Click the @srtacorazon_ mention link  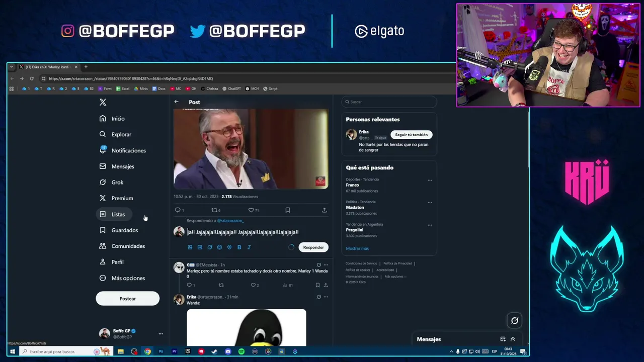(230, 221)
